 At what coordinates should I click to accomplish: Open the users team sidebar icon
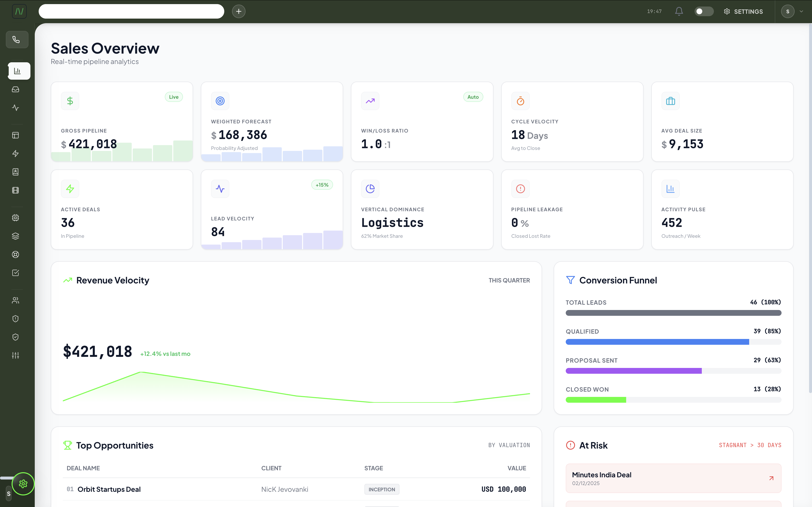(15, 300)
